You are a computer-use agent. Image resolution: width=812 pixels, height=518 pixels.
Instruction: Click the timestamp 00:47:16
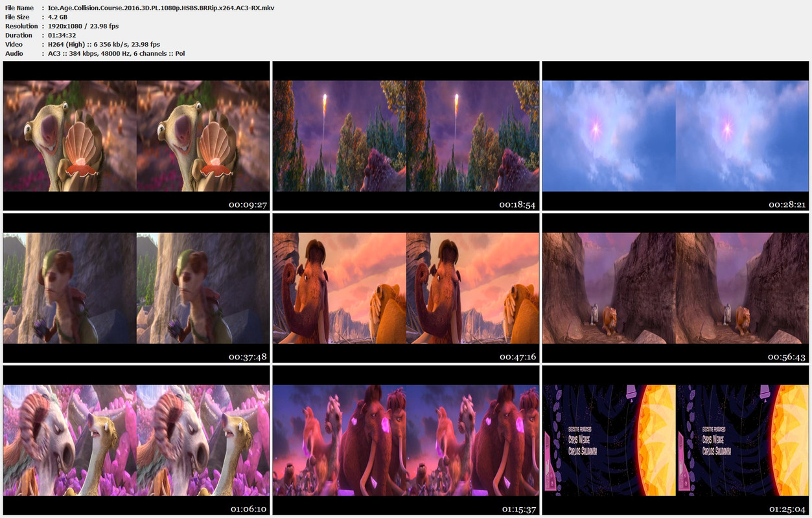tap(517, 357)
